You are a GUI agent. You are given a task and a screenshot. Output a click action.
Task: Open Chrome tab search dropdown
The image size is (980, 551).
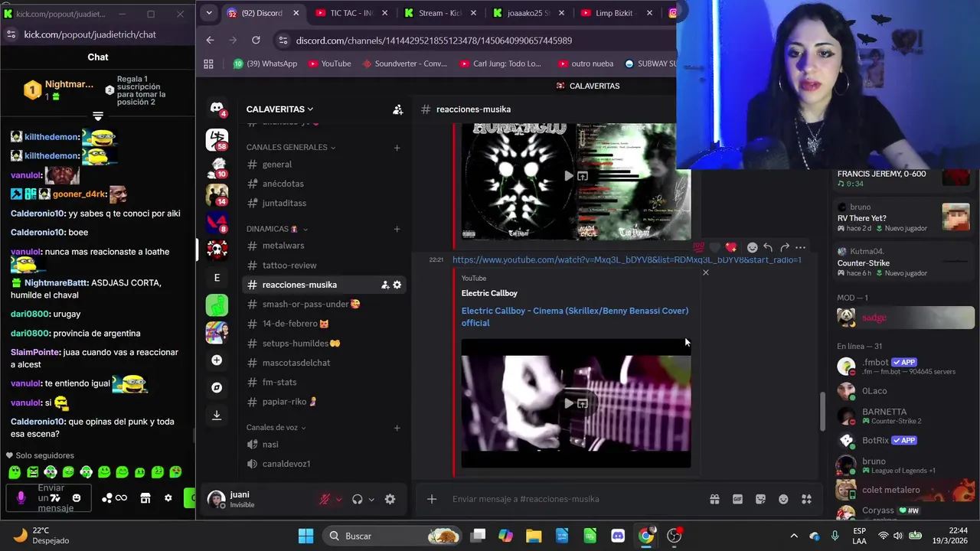tap(209, 13)
